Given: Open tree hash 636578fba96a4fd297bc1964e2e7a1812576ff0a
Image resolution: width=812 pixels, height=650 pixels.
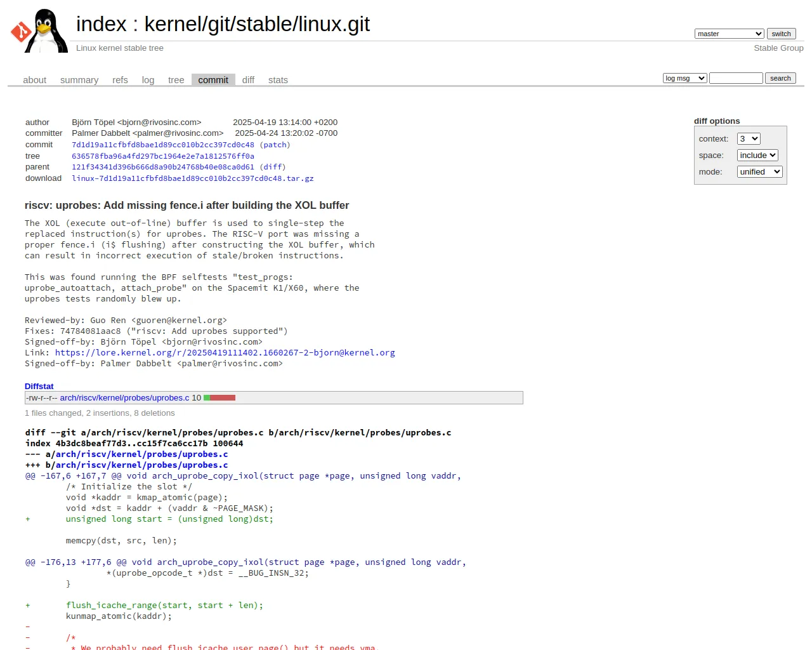Looking at the screenshot, I should [x=163, y=156].
